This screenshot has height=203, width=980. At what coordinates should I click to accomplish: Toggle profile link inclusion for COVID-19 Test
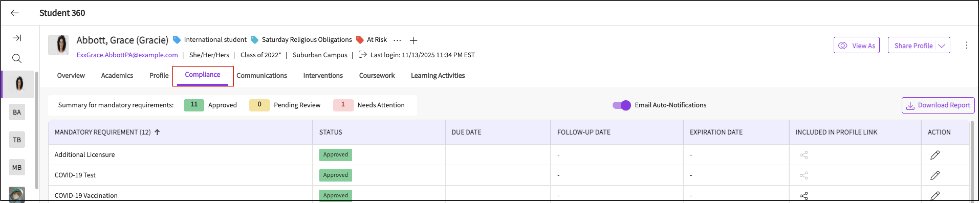[x=803, y=176]
